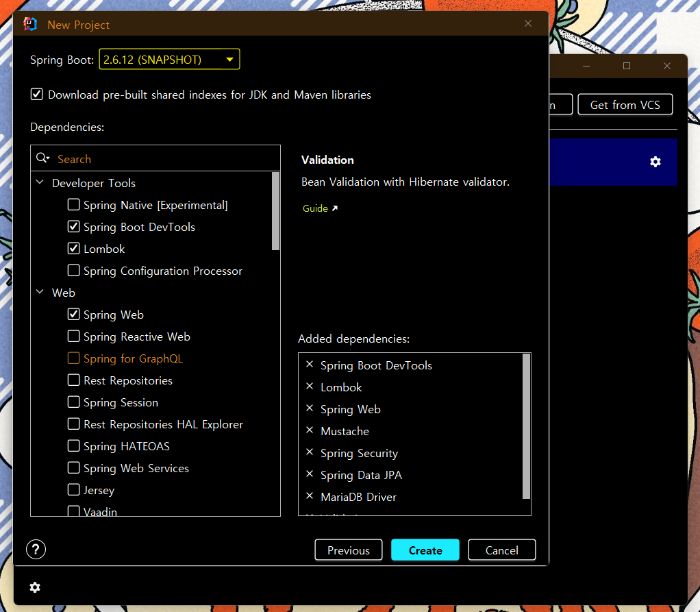Open the help question mark button
Viewport: 700px width, 612px height.
click(x=36, y=550)
